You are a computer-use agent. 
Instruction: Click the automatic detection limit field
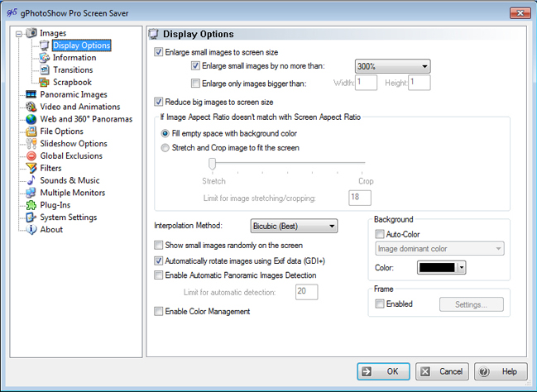306,291
